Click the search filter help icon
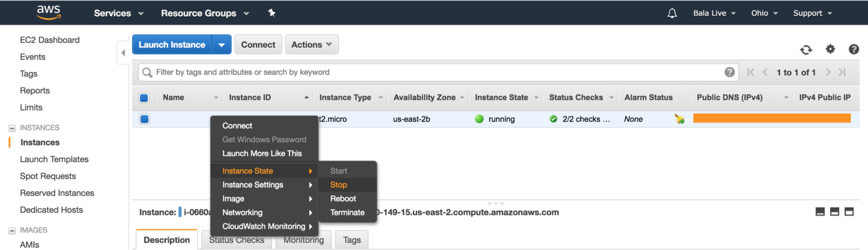868x250 pixels. [730, 72]
